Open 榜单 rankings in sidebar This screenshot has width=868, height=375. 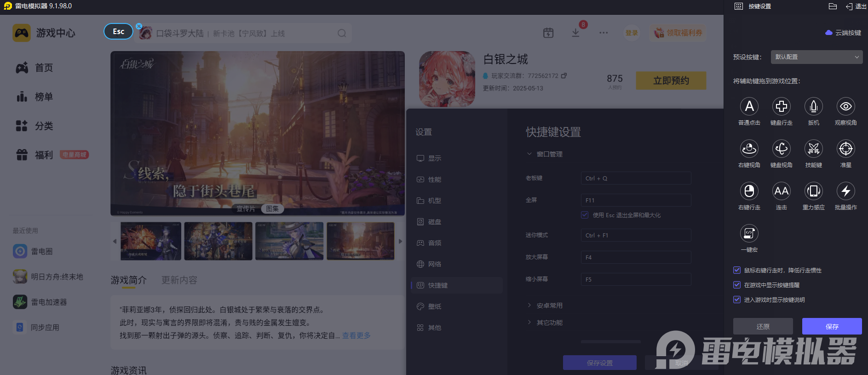point(34,97)
